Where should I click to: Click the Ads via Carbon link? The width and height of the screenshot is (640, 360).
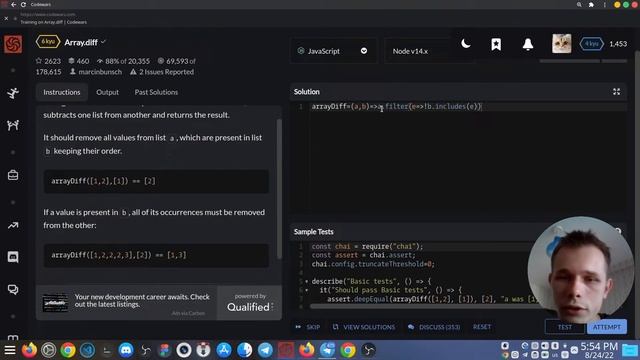pos(188,313)
